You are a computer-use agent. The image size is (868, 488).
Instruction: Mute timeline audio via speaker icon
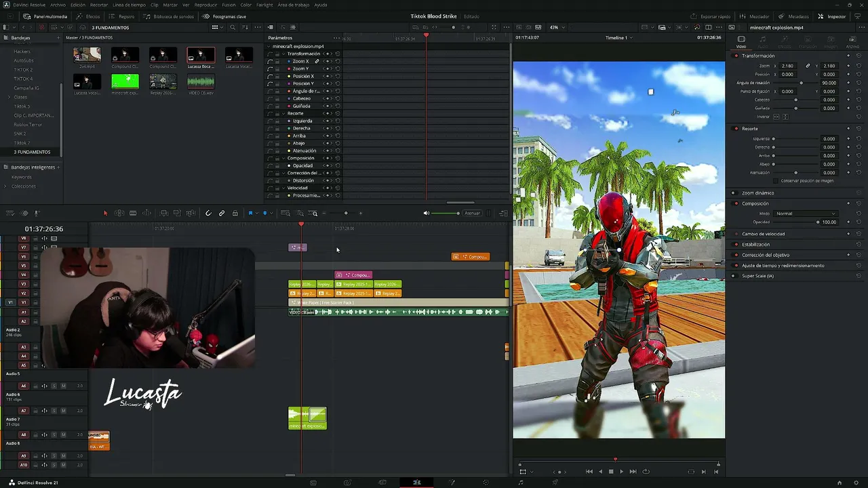point(427,213)
